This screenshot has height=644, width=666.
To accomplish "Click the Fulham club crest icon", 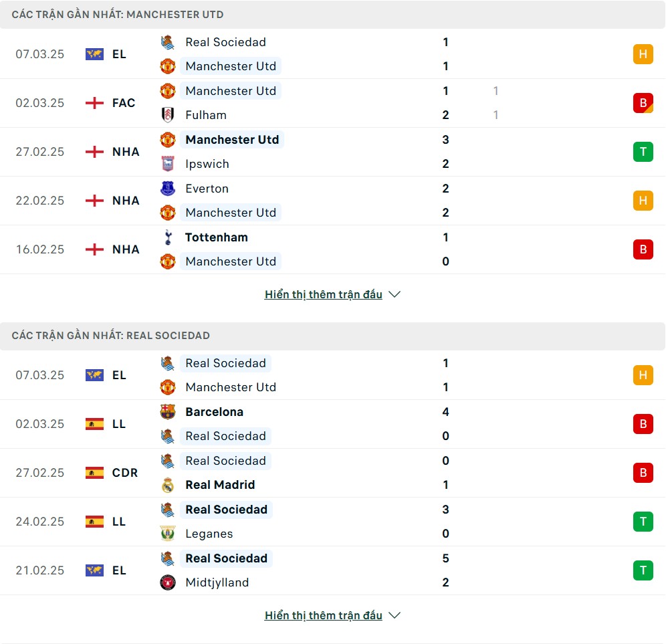I will click(x=168, y=115).
